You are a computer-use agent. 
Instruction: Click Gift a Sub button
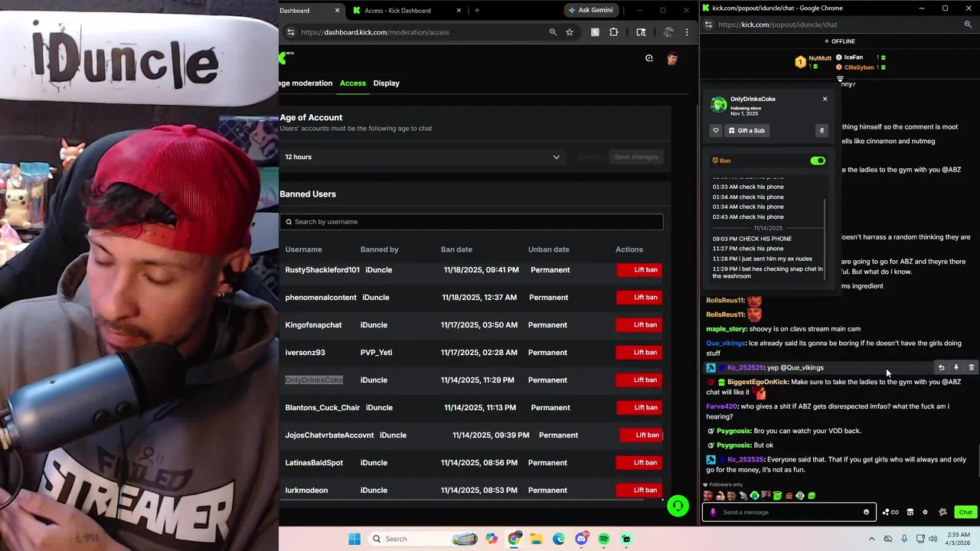[x=746, y=131]
